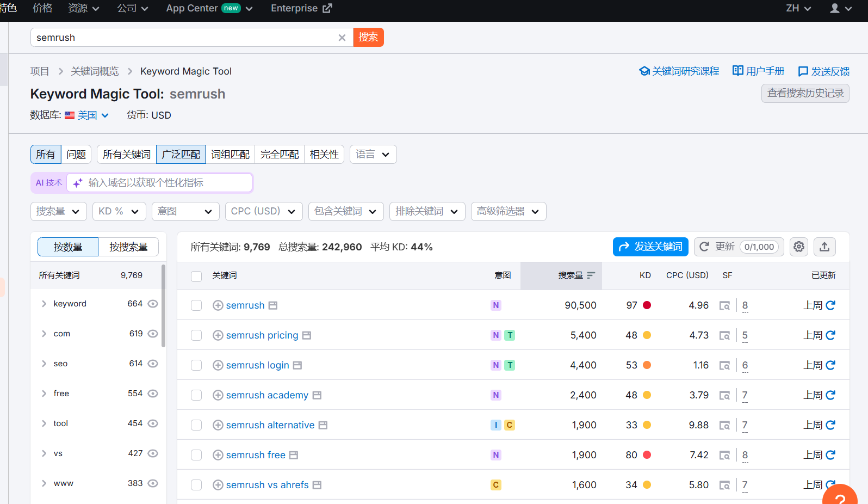Refresh the semrush academy row metrics
This screenshot has width=868, height=504.
830,395
